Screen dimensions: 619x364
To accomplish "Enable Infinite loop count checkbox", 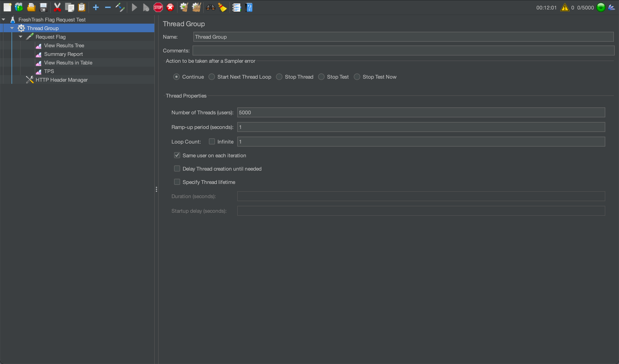I will coord(212,141).
